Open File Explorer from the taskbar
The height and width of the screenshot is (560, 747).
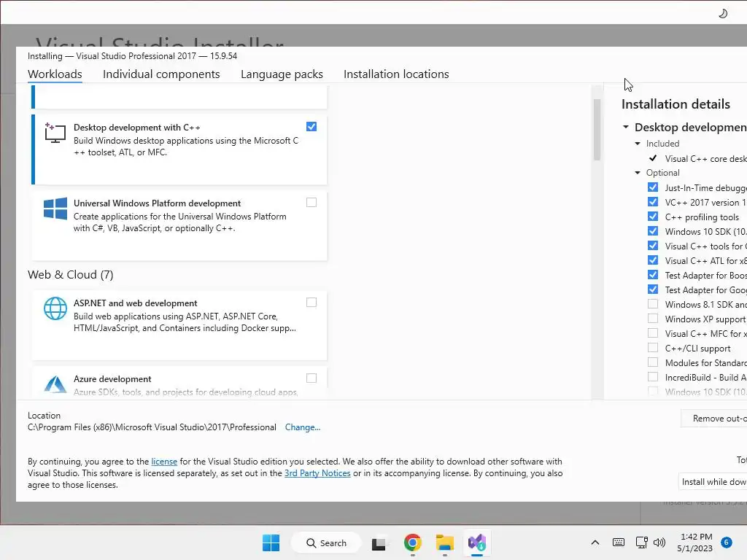coord(444,542)
